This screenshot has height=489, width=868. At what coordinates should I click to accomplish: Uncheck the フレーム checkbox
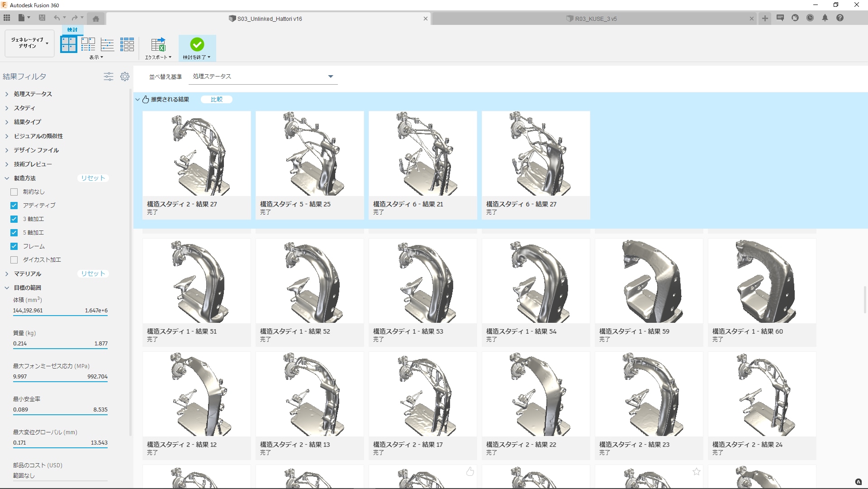pos(14,246)
